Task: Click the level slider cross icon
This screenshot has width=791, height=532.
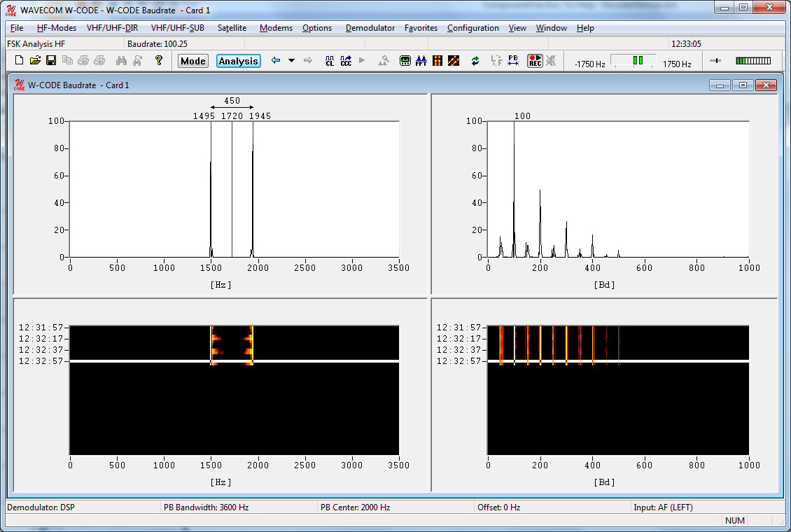Action: [x=715, y=60]
